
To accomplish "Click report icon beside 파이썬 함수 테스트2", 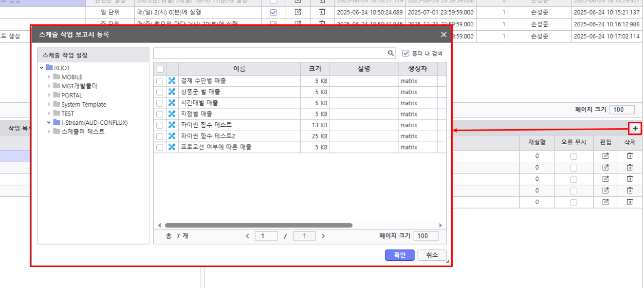I will [x=172, y=136].
